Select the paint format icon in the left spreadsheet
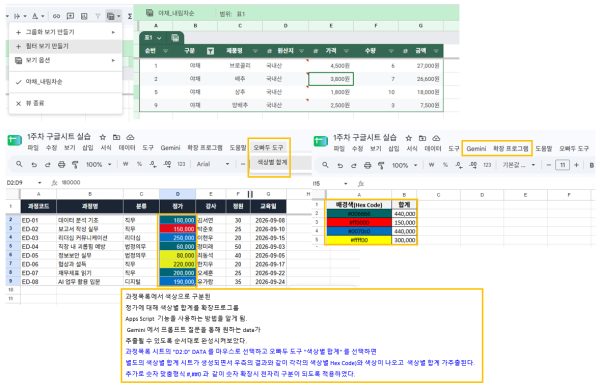The image size is (600, 387). point(75,165)
